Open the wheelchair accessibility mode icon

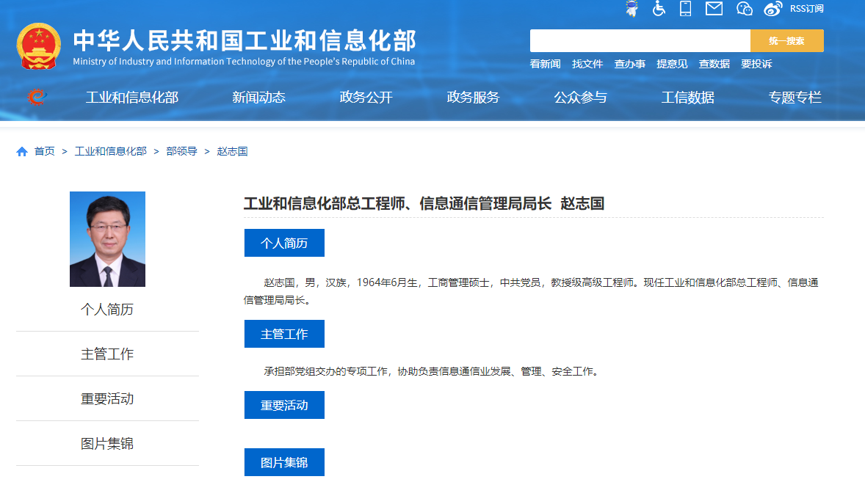tap(659, 9)
